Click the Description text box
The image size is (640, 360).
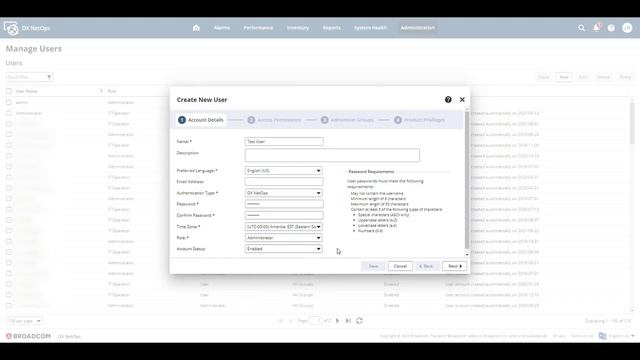(x=332, y=155)
